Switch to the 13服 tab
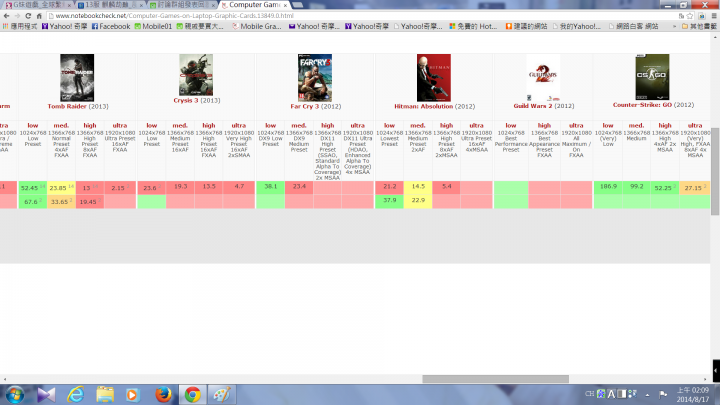The height and width of the screenshot is (405, 720). [x=109, y=5]
